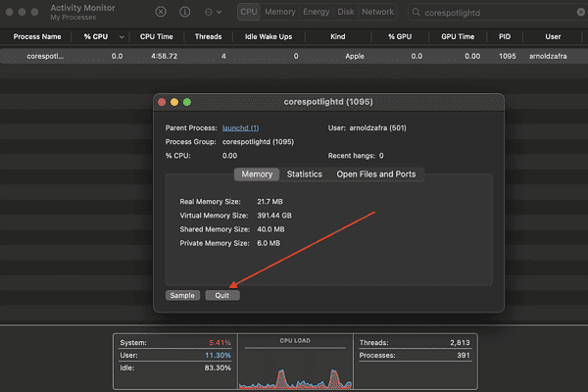Click the CPU Load graph
This screenshot has height=392, width=588.
pyautogui.click(x=295, y=362)
